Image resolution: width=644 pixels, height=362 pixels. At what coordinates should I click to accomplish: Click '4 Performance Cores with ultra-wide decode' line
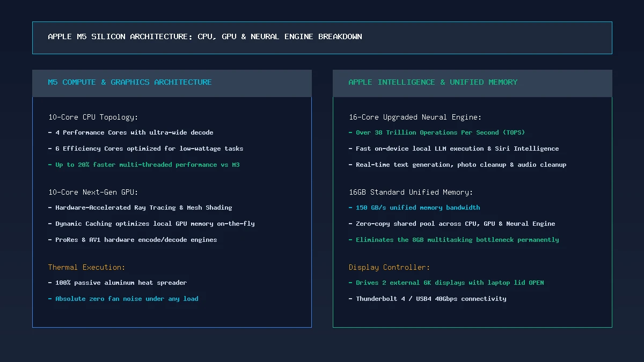130,132
